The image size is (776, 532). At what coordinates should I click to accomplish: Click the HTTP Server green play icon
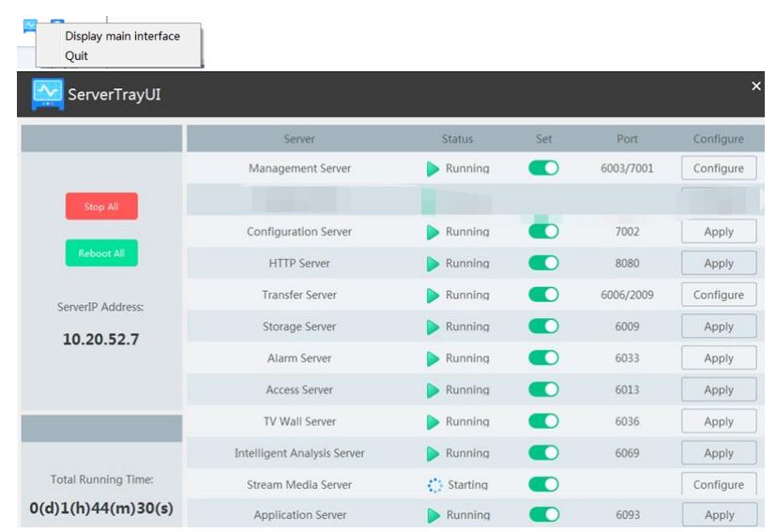click(433, 264)
